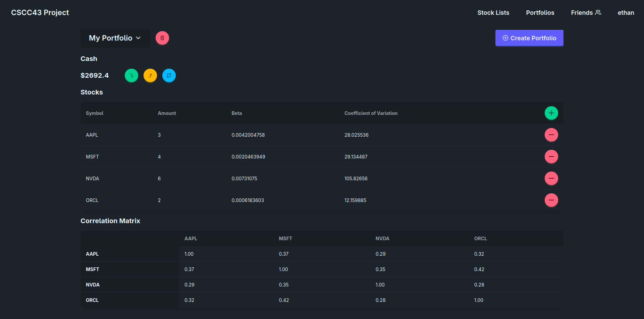The image size is (644, 319).
Task: Remove MSFT using its red minus icon
Action: [551, 156]
